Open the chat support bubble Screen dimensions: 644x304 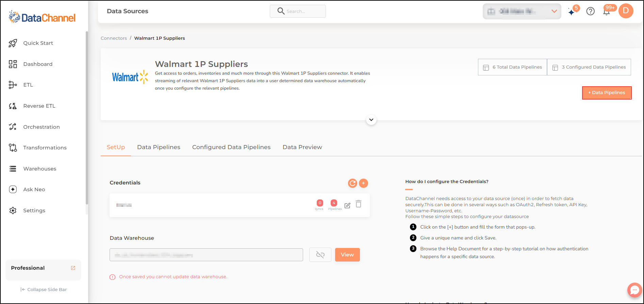634,290
